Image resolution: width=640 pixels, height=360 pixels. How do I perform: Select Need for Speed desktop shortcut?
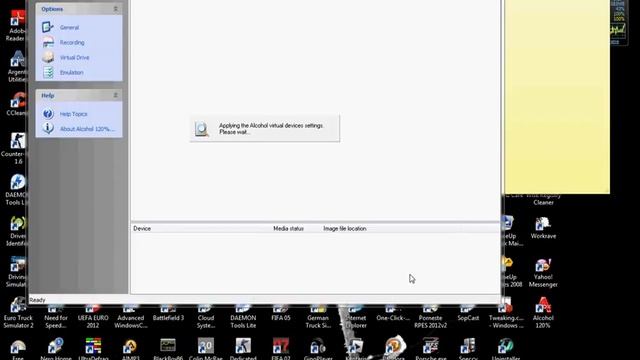tap(56, 318)
